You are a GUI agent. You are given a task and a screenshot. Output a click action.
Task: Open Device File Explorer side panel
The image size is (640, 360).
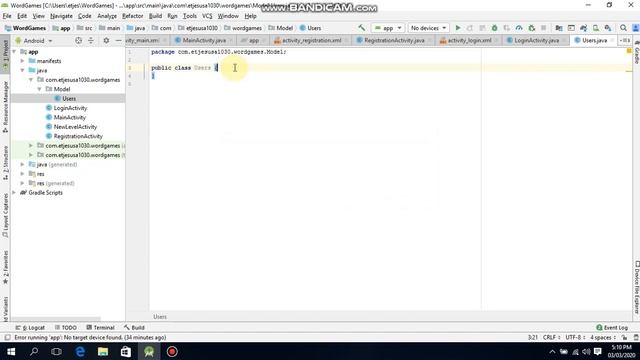click(x=636, y=287)
